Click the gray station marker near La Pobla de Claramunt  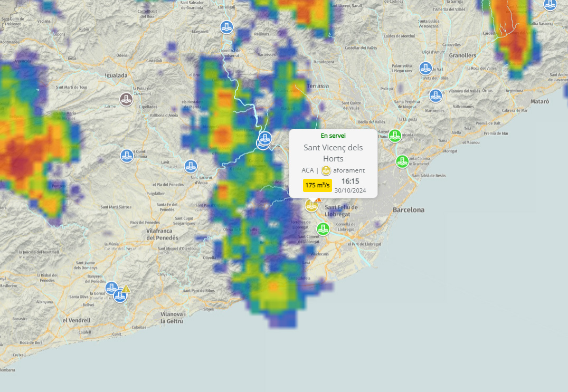click(126, 99)
